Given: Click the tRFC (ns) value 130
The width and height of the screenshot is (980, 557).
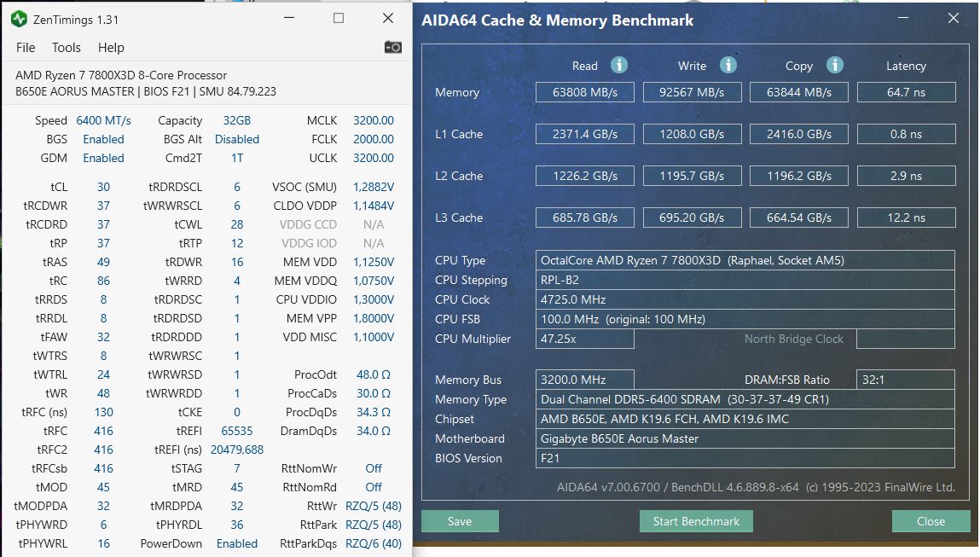Looking at the screenshot, I should (x=104, y=412).
